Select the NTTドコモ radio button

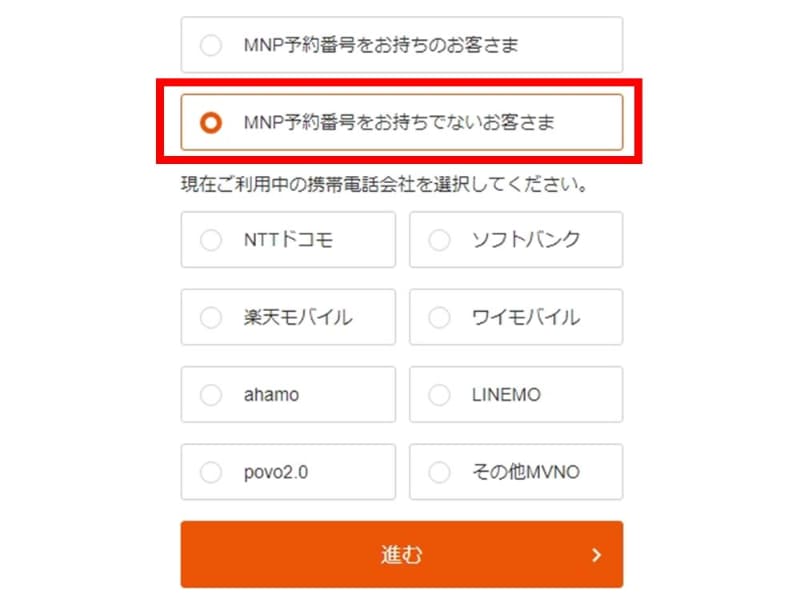tap(211, 240)
